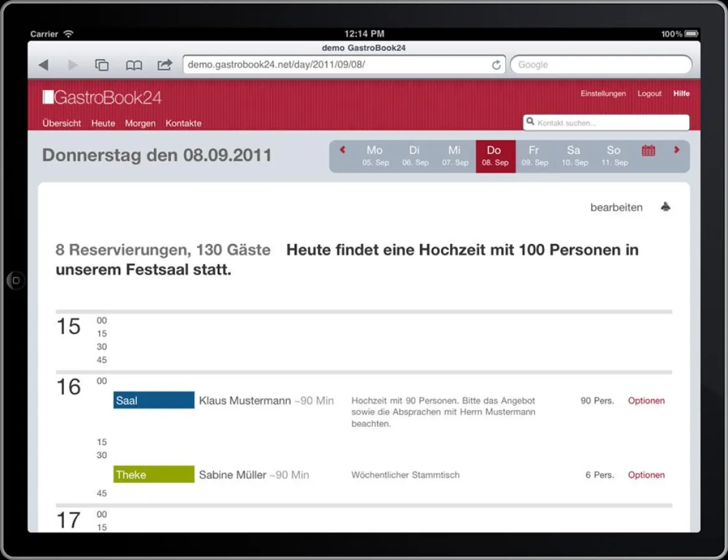Advance to the next week with the right chevron
Viewport: 728px width, 560px height.
point(676,150)
